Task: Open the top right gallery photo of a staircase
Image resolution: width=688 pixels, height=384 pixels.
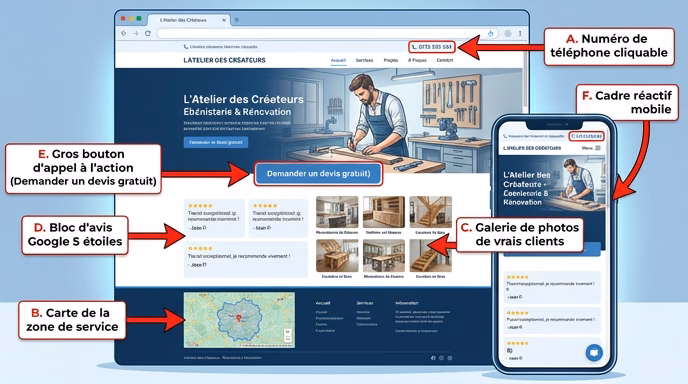Action: [x=430, y=212]
